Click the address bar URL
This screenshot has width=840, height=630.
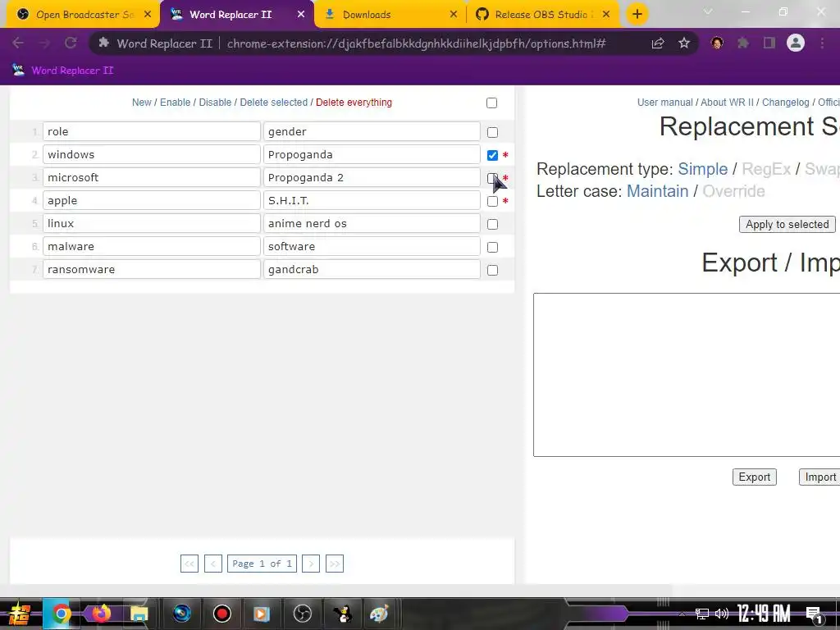click(416, 43)
